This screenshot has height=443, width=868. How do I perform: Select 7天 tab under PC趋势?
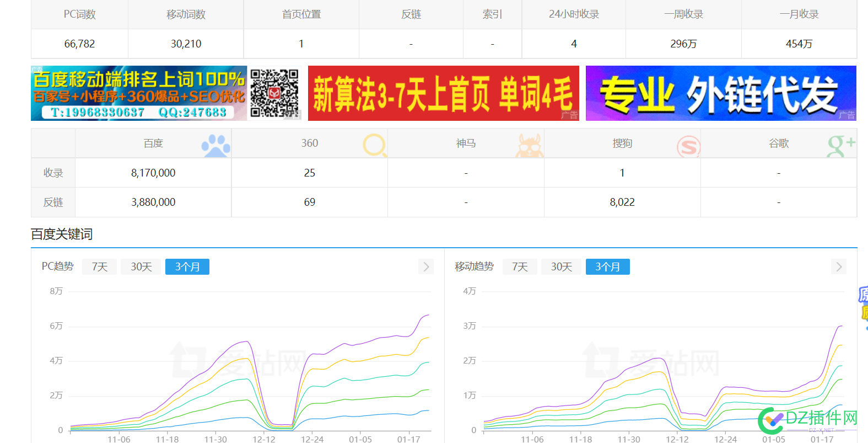(x=99, y=267)
